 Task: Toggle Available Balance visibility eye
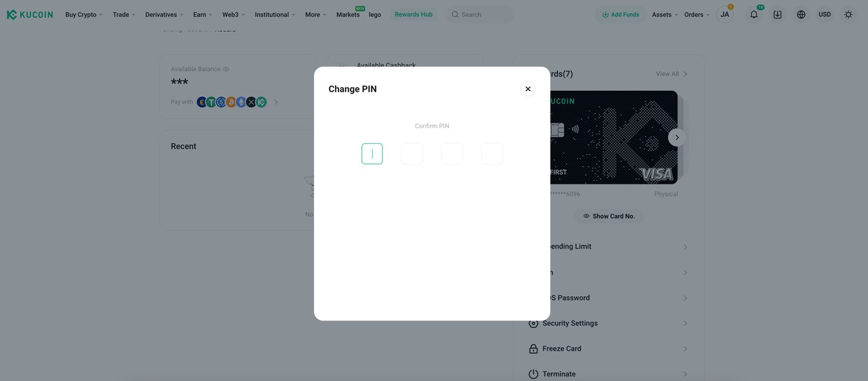[x=226, y=69]
